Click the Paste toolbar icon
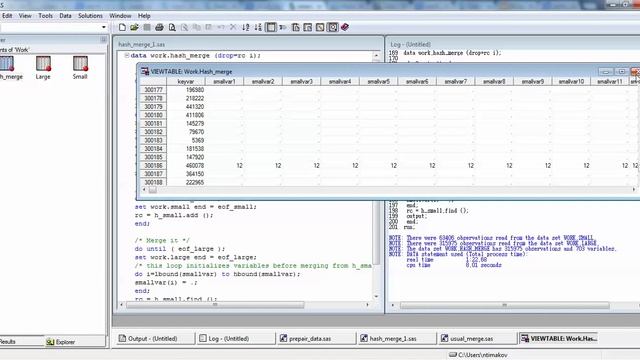The height and width of the screenshot is (360, 640). [x=209, y=27]
